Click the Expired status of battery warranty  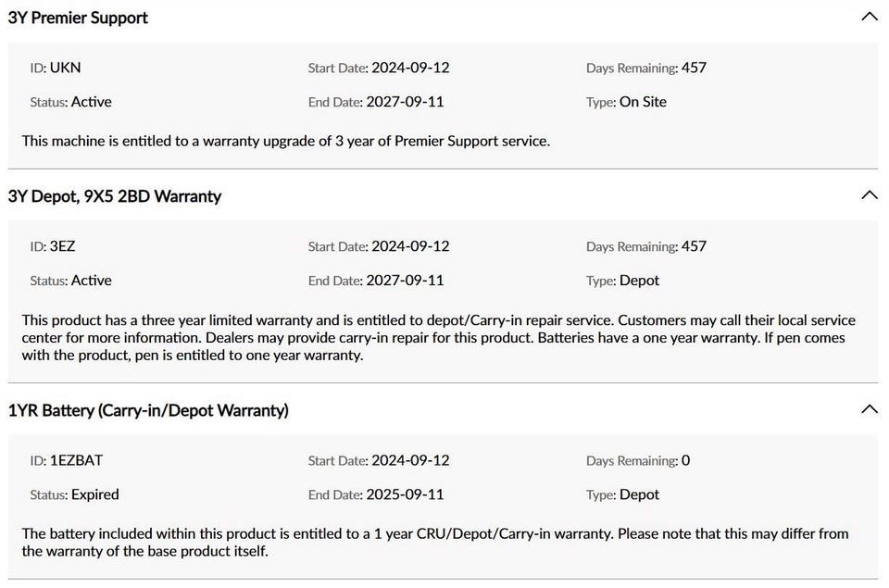coord(95,494)
